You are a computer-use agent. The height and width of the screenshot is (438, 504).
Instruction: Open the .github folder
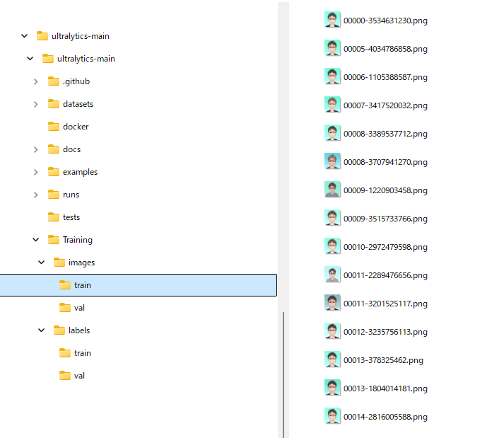(x=76, y=81)
